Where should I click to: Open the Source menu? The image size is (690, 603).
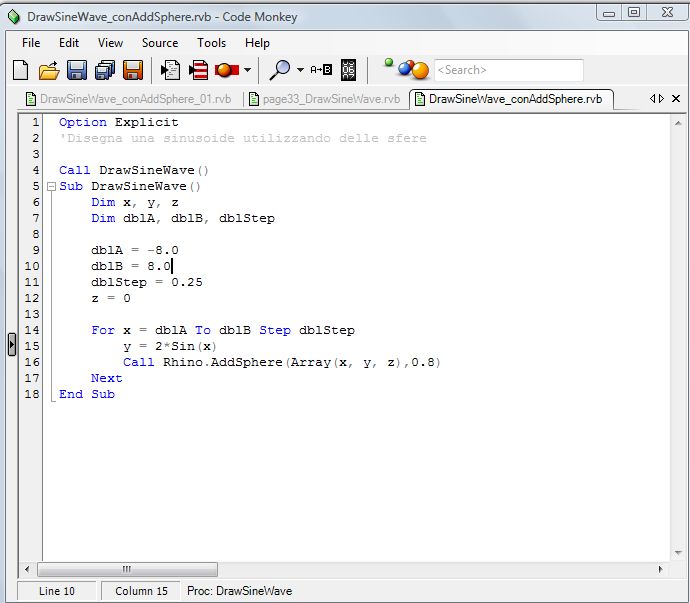coord(159,43)
